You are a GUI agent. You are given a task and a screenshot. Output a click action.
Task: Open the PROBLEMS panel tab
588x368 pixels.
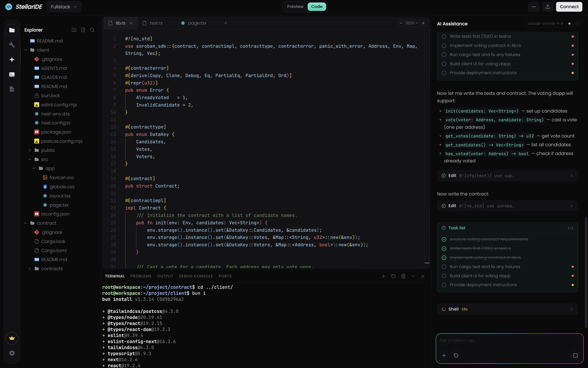[141, 276]
